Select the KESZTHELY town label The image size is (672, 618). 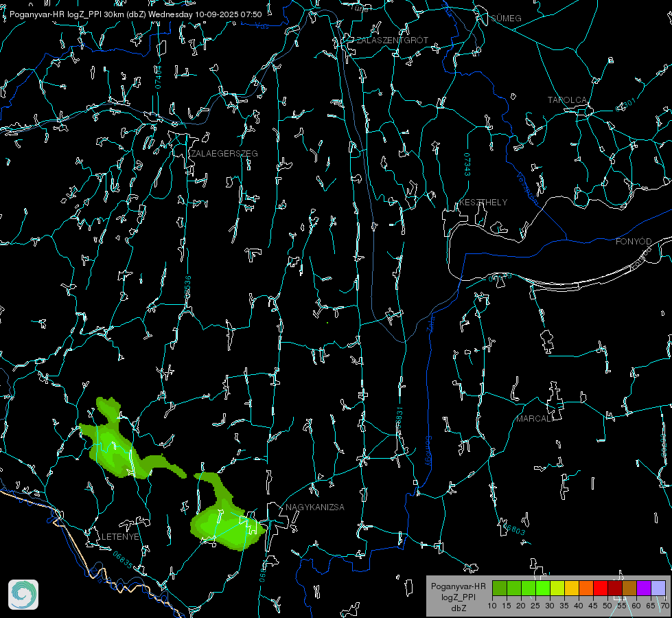pos(483,203)
